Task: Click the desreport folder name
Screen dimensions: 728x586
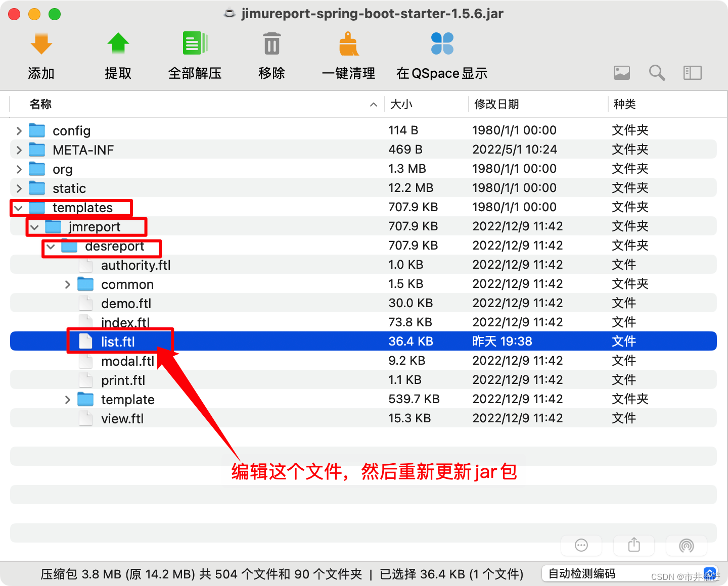Action: tap(115, 246)
